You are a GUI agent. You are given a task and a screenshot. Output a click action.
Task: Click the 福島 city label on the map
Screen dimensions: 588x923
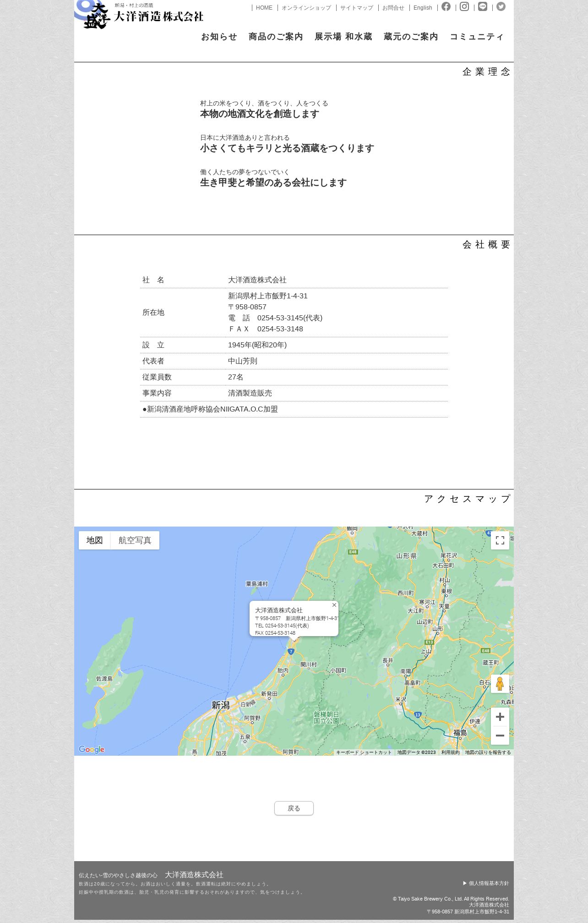point(460,733)
